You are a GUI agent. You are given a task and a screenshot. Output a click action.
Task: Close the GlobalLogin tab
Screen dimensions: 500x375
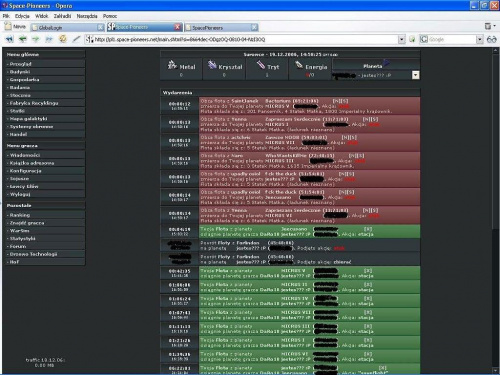100,27
